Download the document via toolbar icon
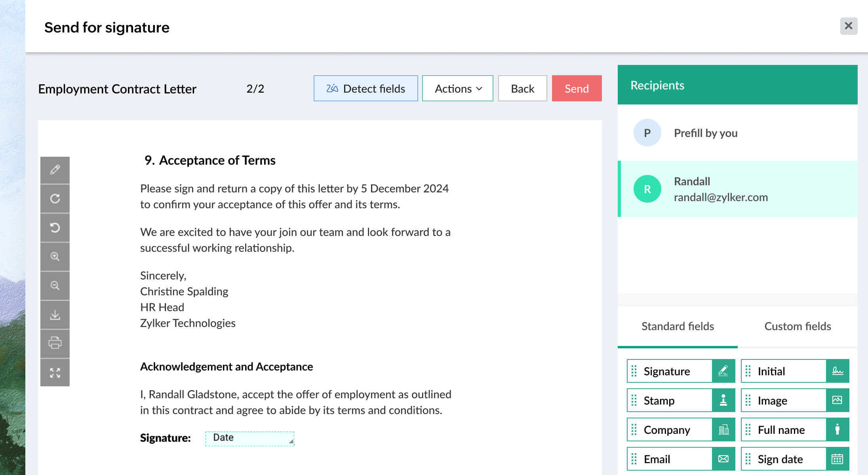Viewport: 868px width, 475px height. (x=55, y=315)
